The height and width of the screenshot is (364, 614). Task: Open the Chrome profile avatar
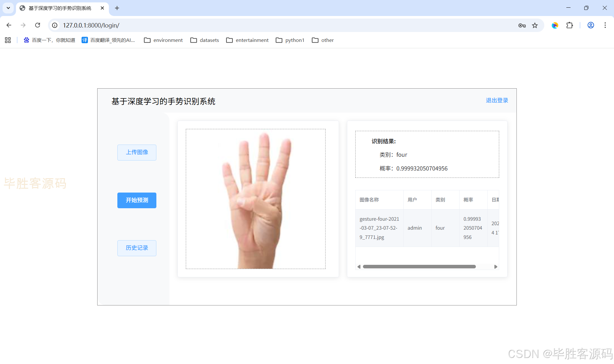(591, 25)
